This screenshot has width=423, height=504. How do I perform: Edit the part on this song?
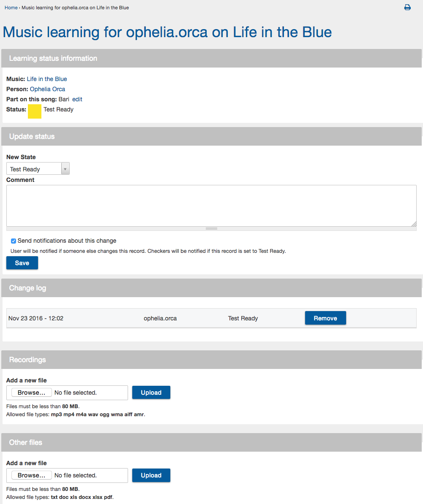(77, 99)
